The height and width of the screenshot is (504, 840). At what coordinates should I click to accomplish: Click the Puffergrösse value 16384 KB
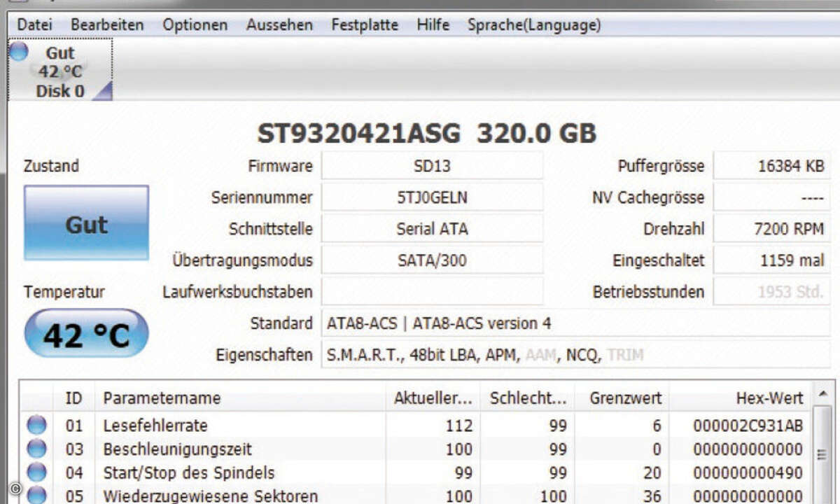pos(772,166)
